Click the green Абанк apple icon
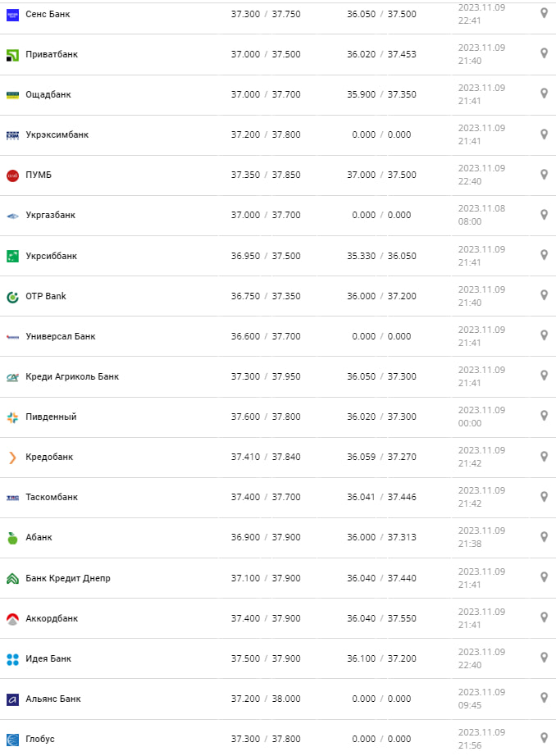556x756 pixels. pyautogui.click(x=12, y=538)
